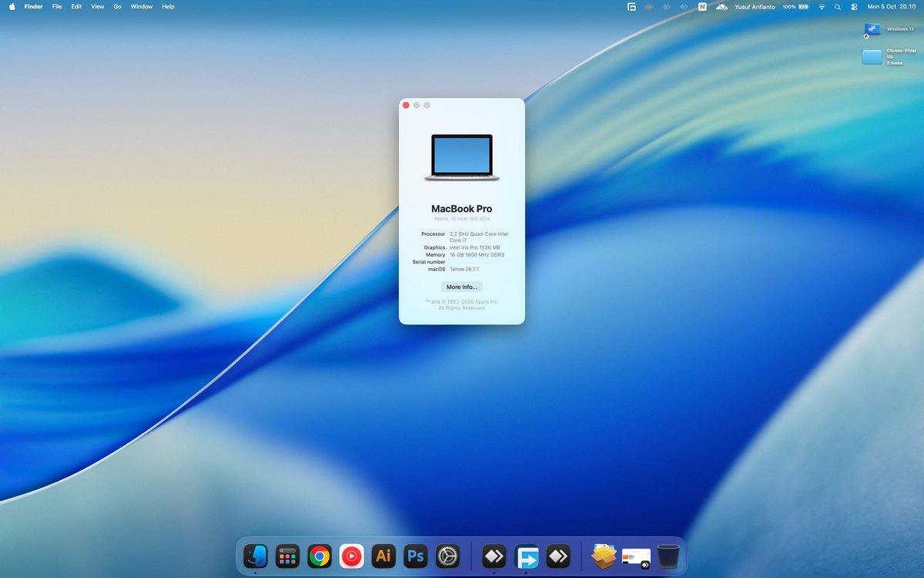Launch the Apps launcher grid in Dock
The image size is (924, 578).
[287, 556]
